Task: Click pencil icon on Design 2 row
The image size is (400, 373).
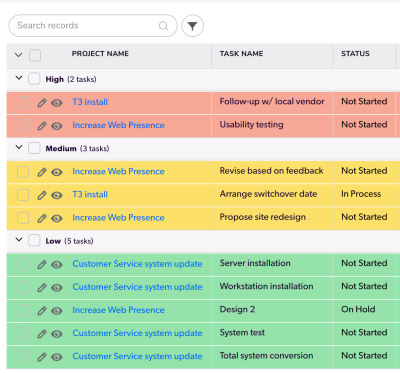Action: tap(42, 311)
